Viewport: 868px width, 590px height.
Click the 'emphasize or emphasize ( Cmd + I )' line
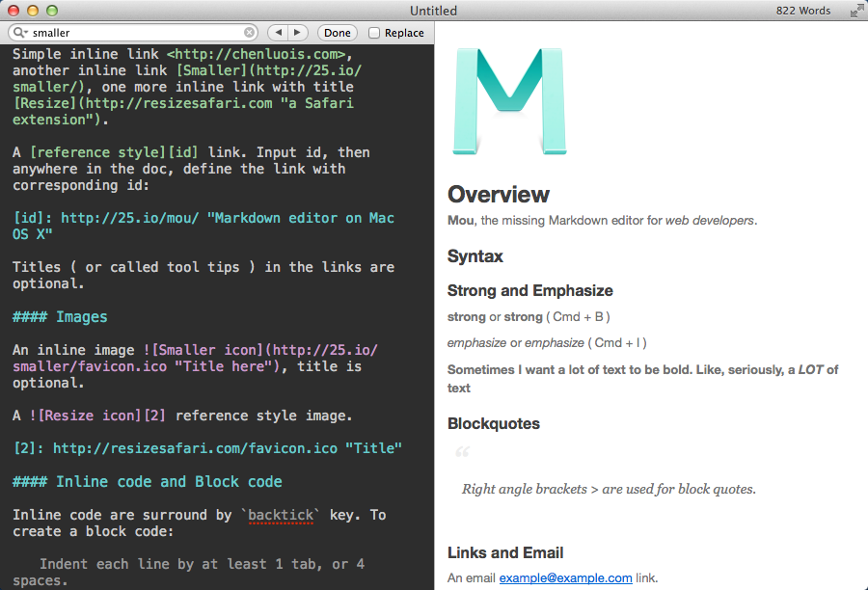(547, 343)
